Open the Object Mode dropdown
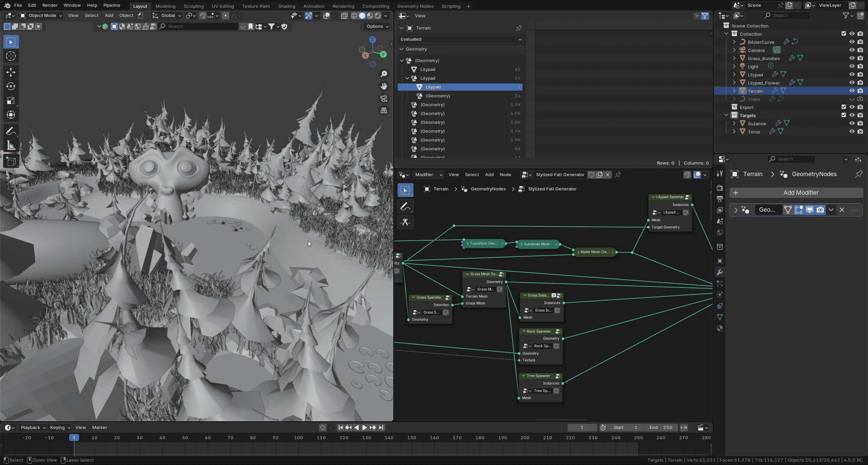 (x=41, y=16)
